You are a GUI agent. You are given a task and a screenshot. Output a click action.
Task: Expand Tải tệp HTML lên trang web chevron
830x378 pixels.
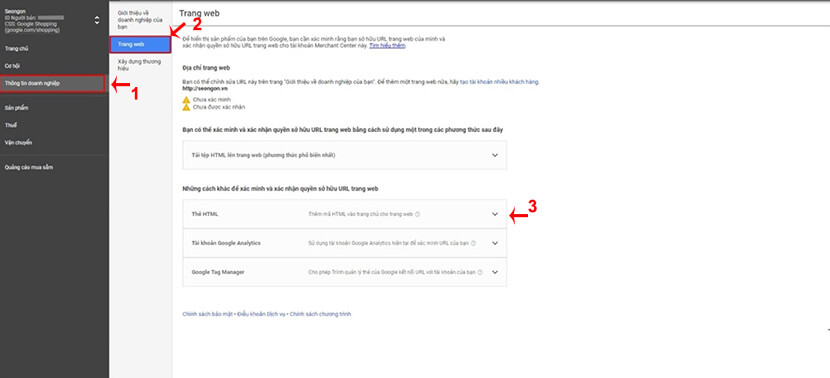coord(495,155)
